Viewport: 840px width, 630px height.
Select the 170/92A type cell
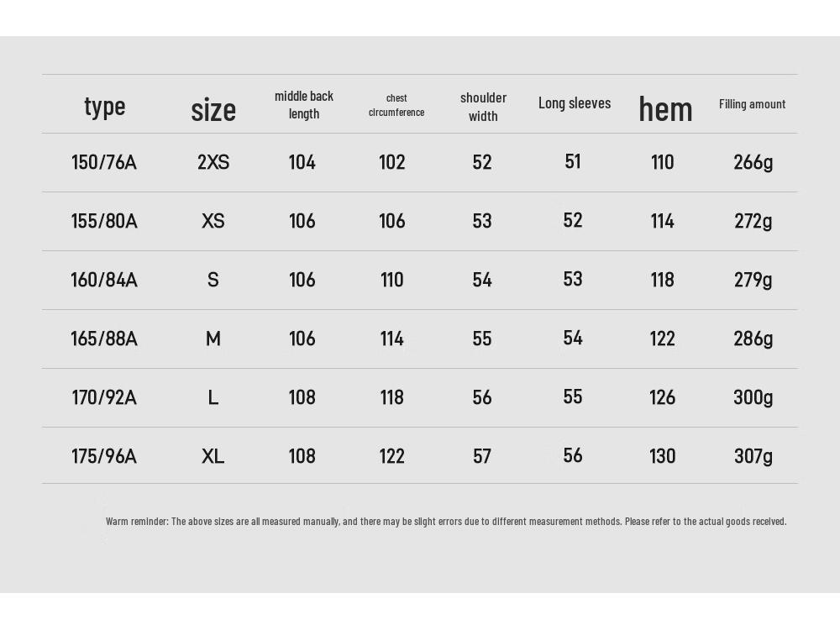pyautogui.click(x=104, y=397)
